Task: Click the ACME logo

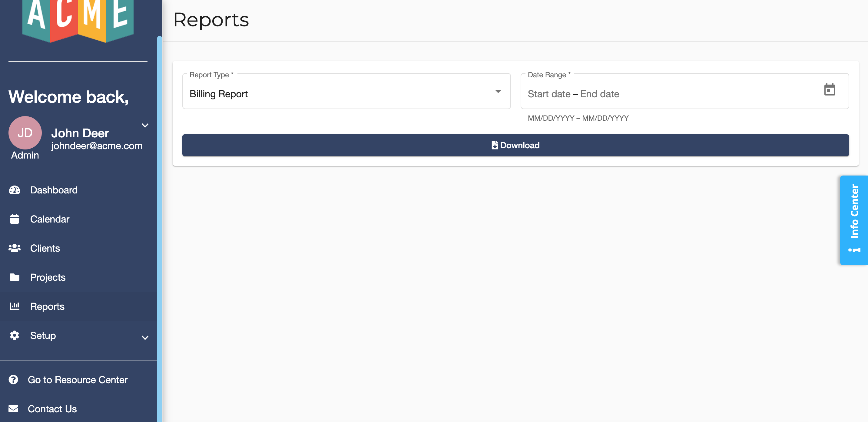Action: pyautogui.click(x=78, y=21)
